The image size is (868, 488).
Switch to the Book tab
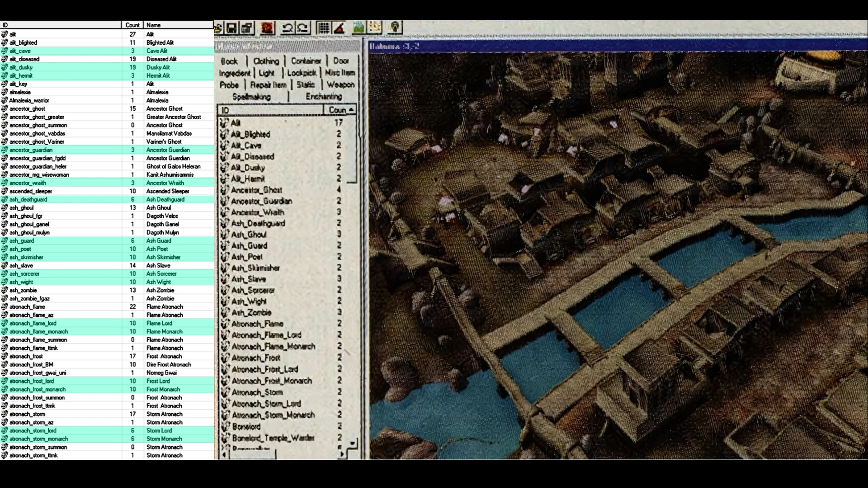(x=229, y=61)
